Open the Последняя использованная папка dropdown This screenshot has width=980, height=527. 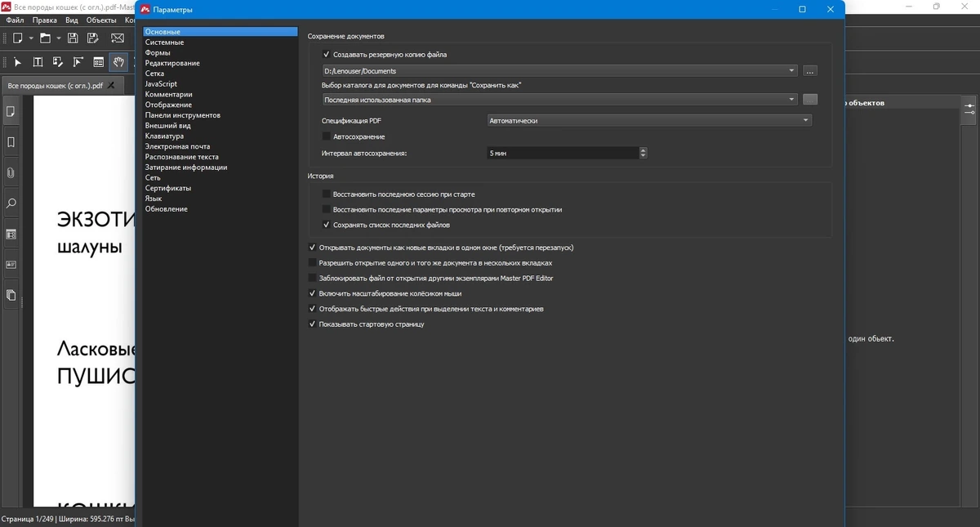559,100
